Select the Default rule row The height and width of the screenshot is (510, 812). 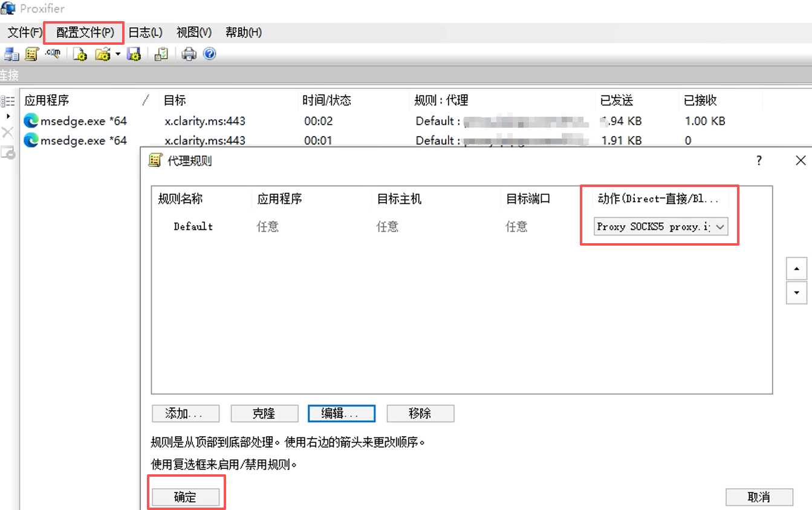[193, 227]
